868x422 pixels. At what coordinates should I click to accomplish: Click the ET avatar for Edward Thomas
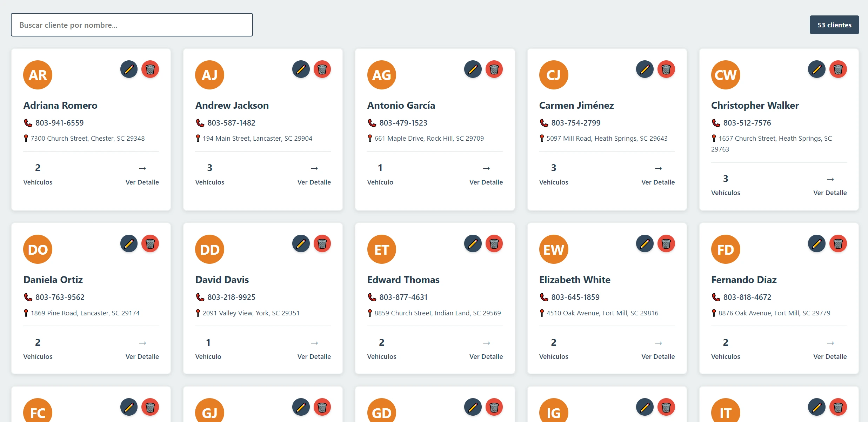(381, 249)
